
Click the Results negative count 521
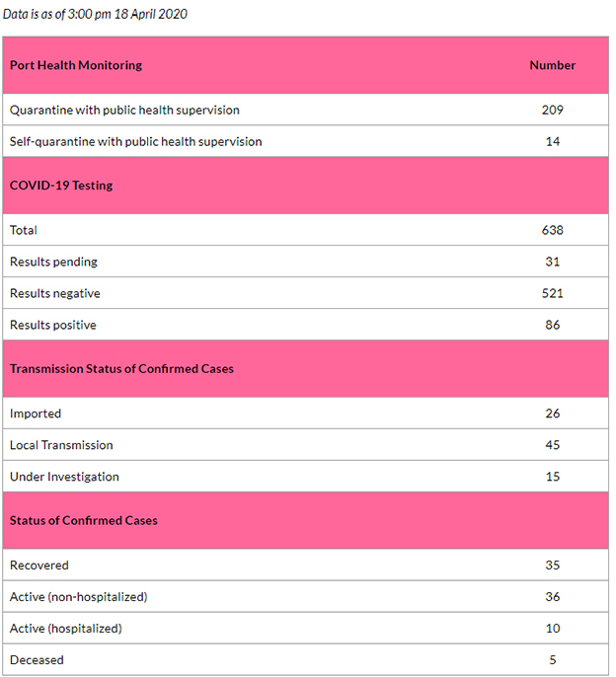tap(553, 294)
